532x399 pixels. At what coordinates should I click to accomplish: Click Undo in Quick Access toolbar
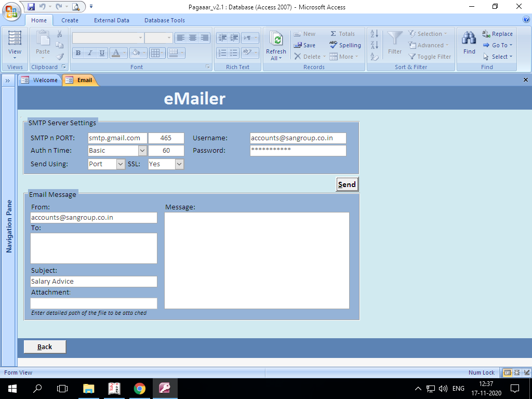tap(42, 6)
